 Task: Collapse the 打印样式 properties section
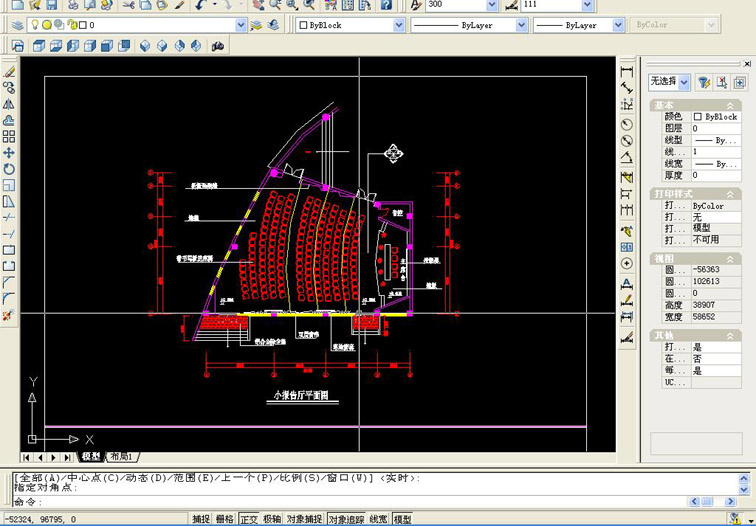[730, 194]
